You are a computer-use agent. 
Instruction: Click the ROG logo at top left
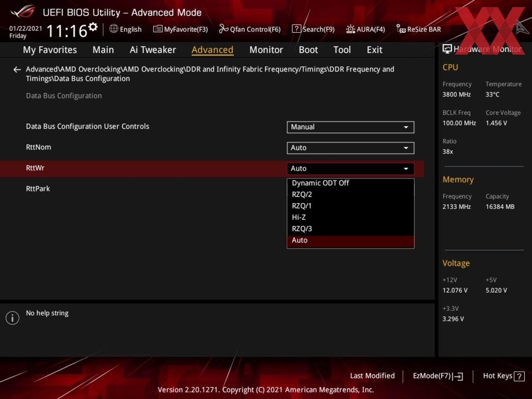coord(23,12)
